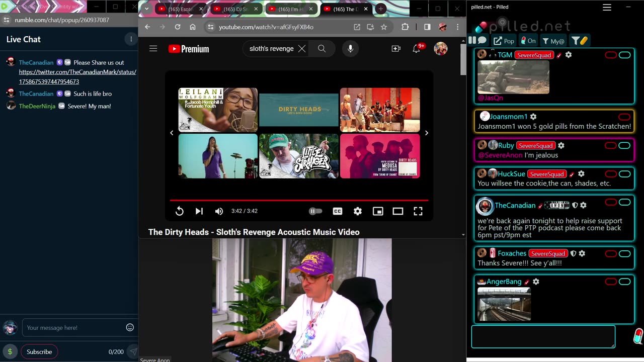The width and height of the screenshot is (644, 362).
Task: Switch player to theater mode
Action: click(398, 211)
